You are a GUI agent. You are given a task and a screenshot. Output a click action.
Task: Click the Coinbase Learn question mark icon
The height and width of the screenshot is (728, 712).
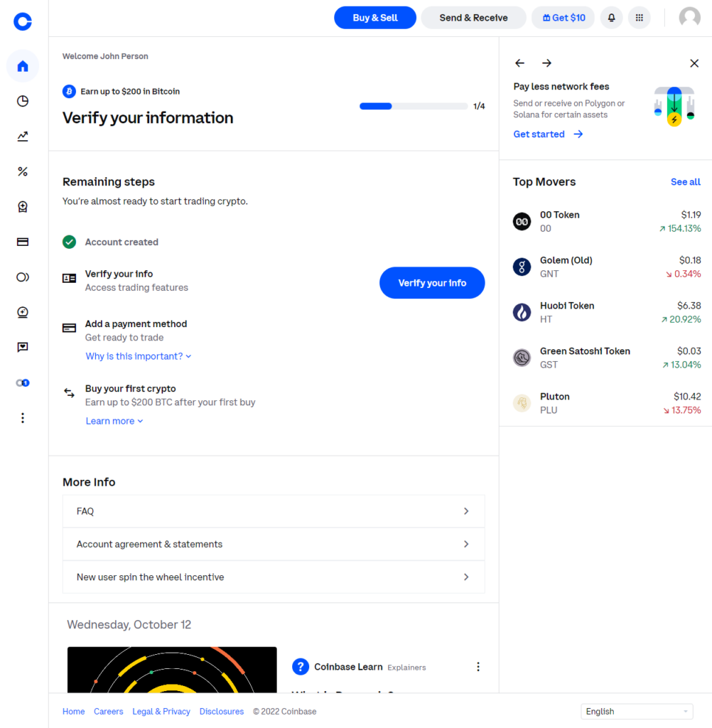pyautogui.click(x=301, y=667)
